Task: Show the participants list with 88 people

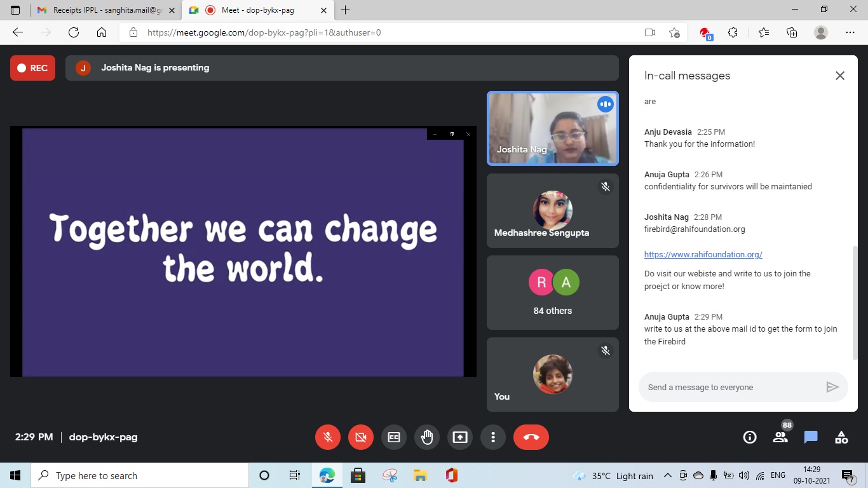Action: coord(780,437)
